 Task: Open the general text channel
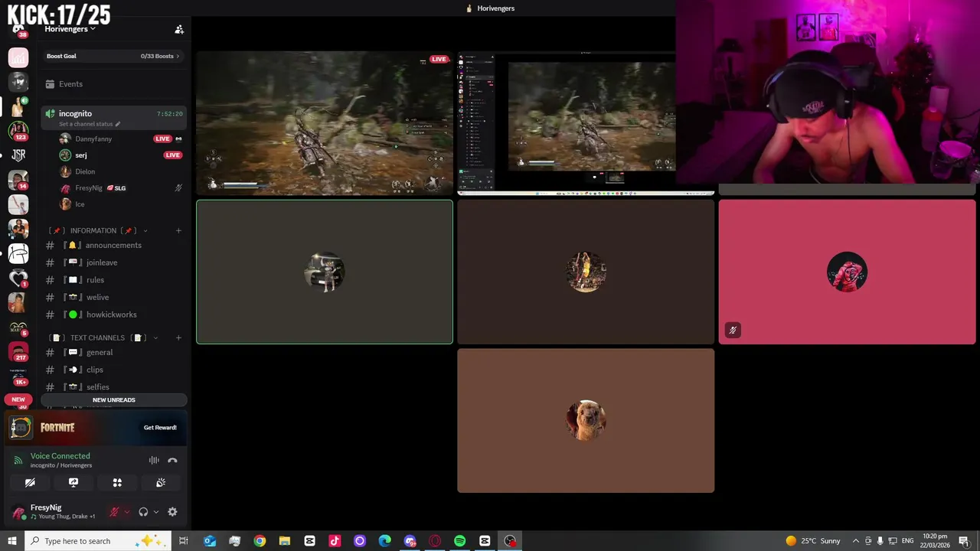113,352
